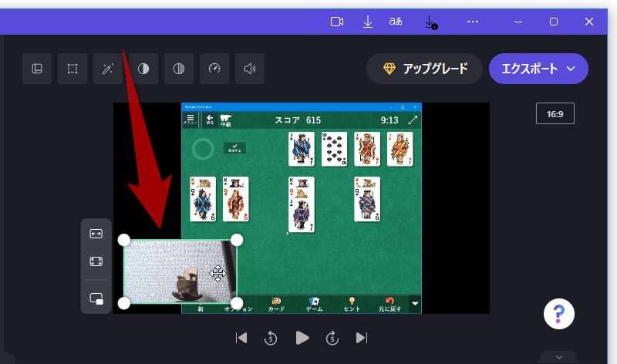Click the solitaire menu hamburger icon in preview
Image resolution: width=617 pixels, height=364 pixels.
point(190,120)
